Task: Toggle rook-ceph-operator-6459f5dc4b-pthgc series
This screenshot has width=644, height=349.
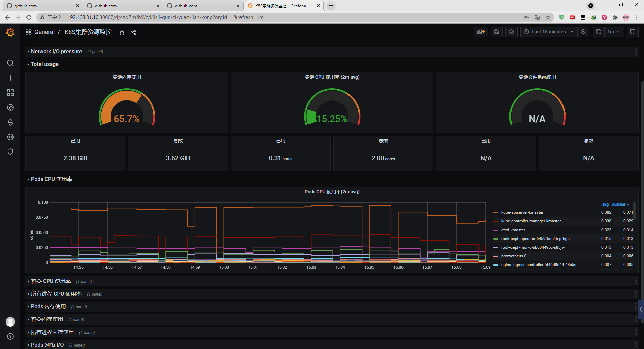Action: coord(535,239)
